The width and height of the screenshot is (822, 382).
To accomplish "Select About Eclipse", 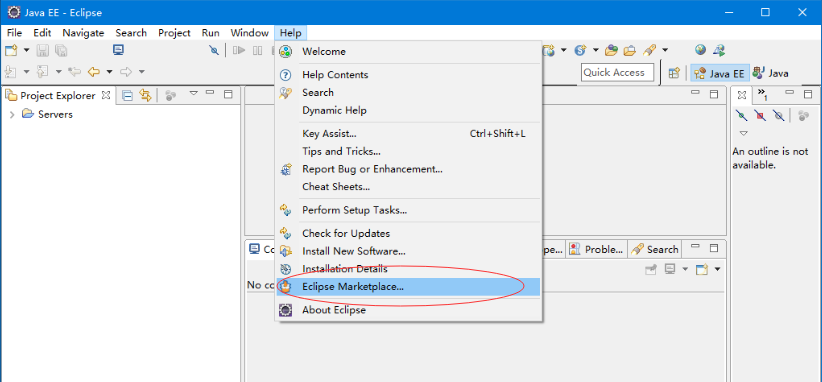I will pos(408,310).
